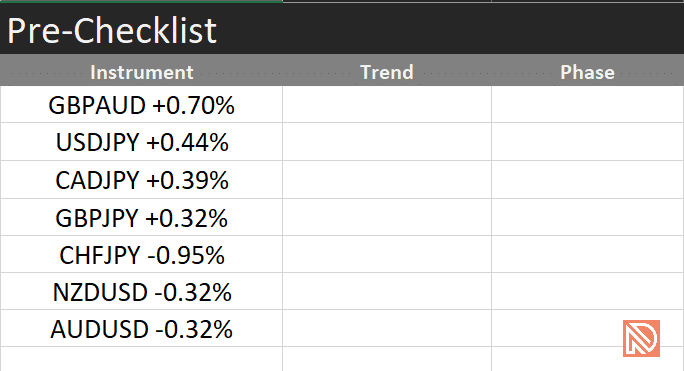Select the GBPAUD +0.70% instrument cell

pyautogui.click(x=141, y=104)
